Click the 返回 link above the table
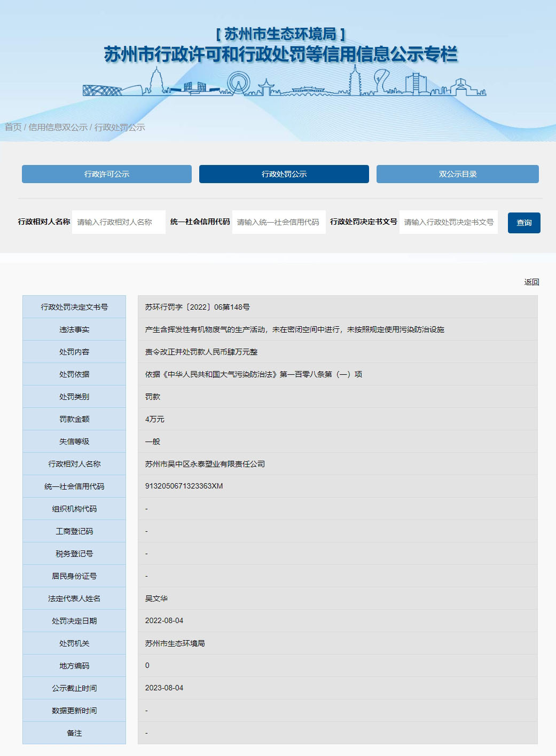This screenshot has width=556, height=756. pos(531,282)
